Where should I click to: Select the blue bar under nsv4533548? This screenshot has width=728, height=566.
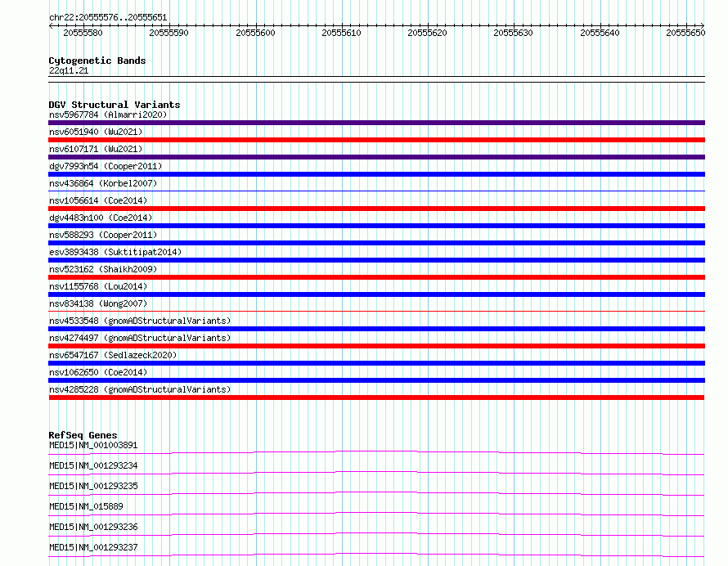376,329
